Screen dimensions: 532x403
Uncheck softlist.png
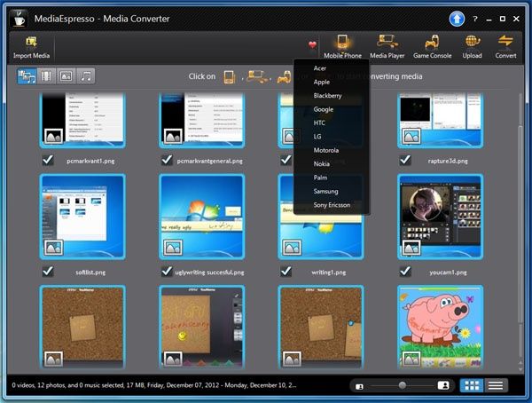(x=48, y=271)
